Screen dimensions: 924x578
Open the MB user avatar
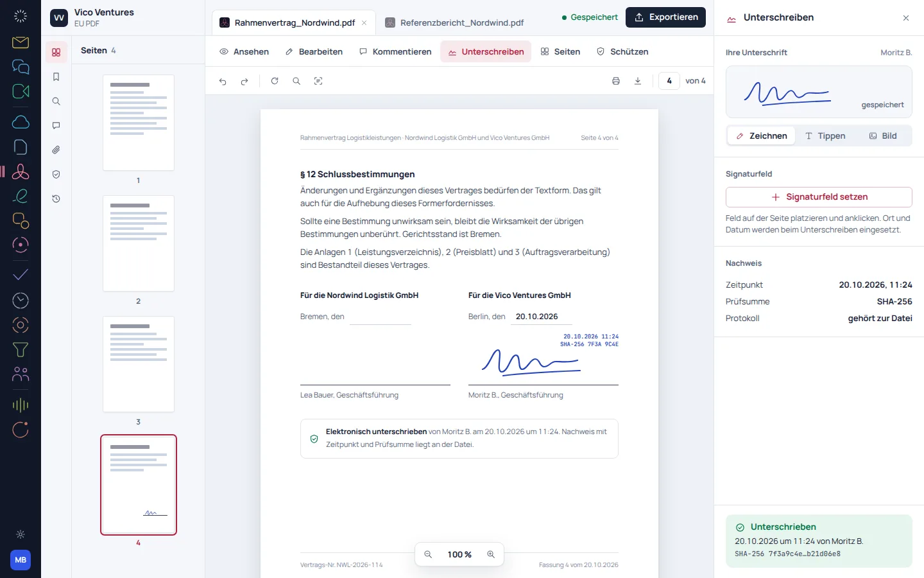(21, 560)
